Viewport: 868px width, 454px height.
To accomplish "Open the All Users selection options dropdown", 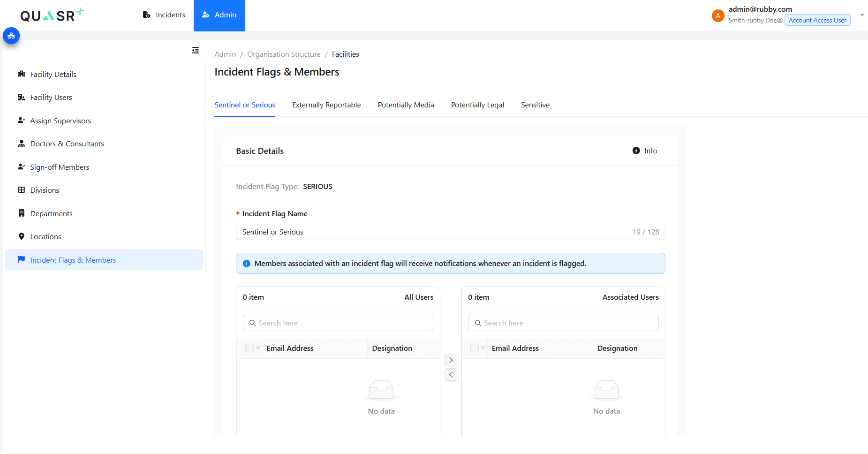I will click(257, 348).
